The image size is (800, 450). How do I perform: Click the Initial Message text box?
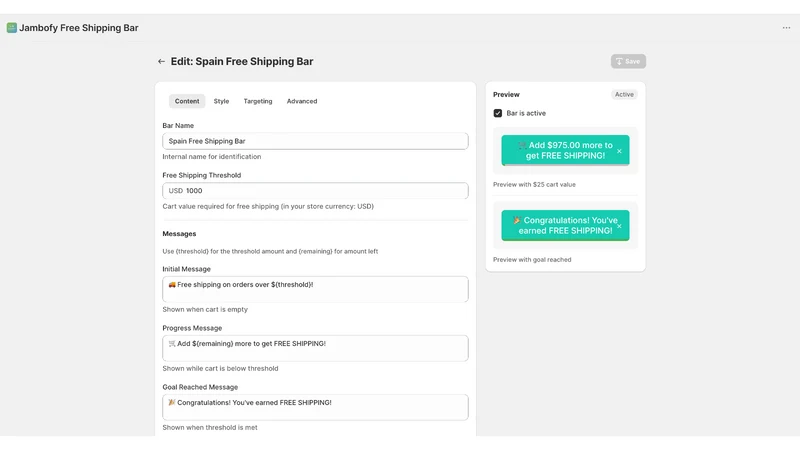[x=315, y=289]
